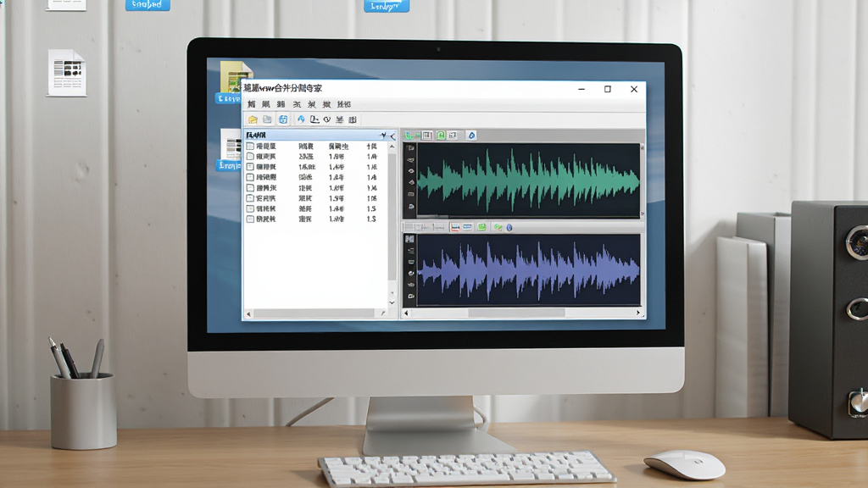The height and width of the screenshot is (488, 868).
Task: Click the blue bar icon right of the red icon
Action: tap(468, 227)
